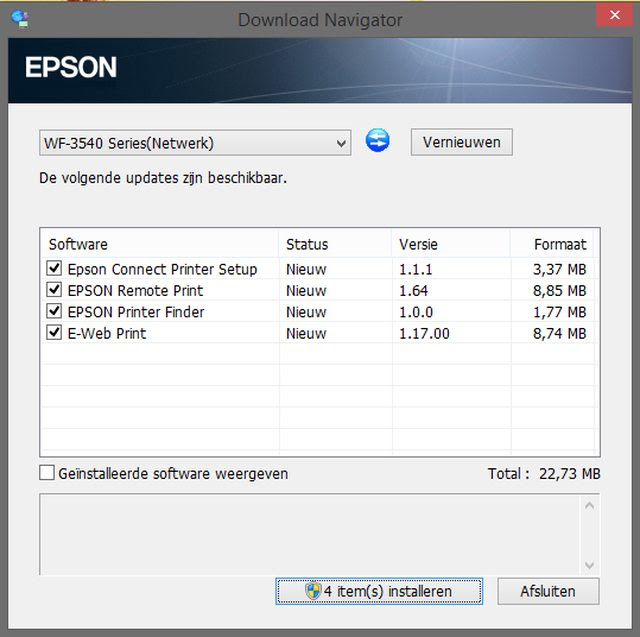The image size is (640, 637).
Task: Click version 1.64 cell
Action: point(413,291)
